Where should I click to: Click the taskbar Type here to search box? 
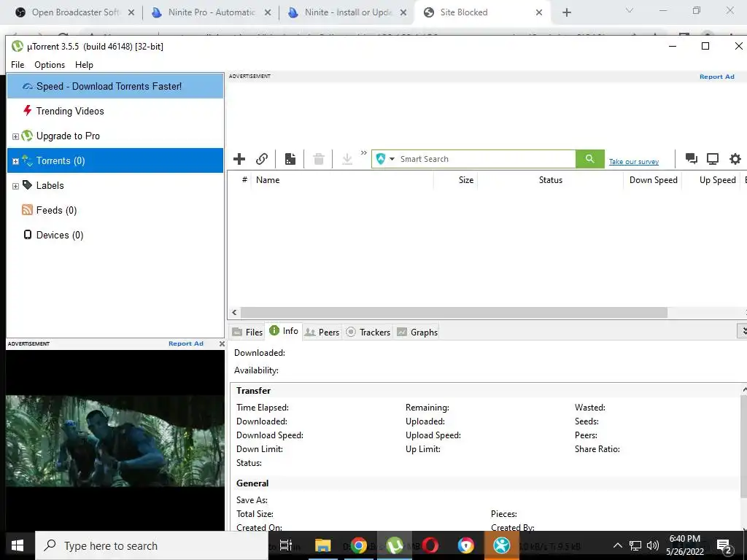coord(152,545)
